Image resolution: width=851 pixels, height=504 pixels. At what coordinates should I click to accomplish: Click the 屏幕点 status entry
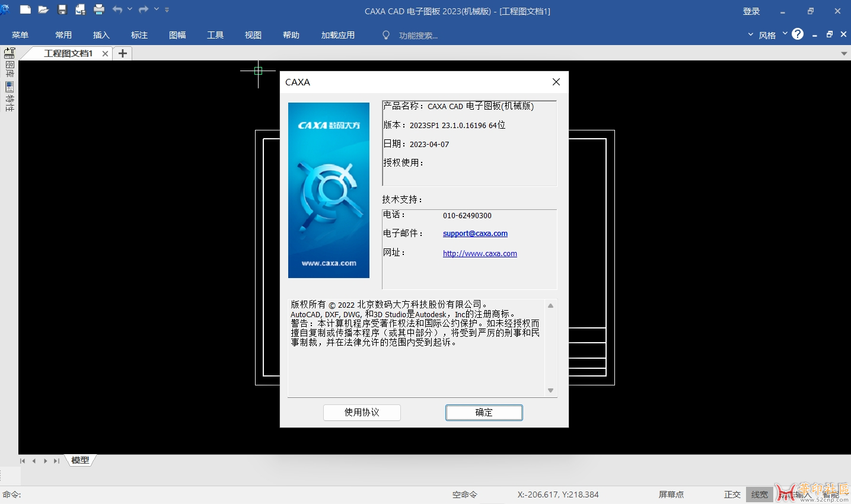point(671,495)
